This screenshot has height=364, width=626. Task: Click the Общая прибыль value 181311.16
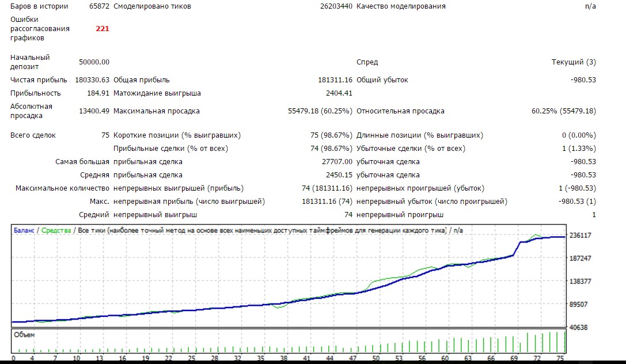tap(335, 80)
